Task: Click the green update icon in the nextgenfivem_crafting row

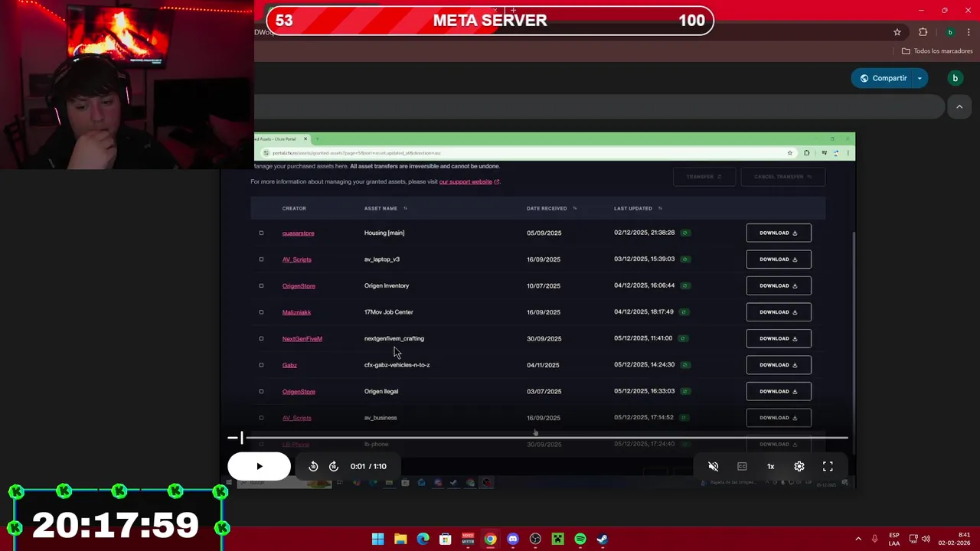Action: [x=682, y=338]
